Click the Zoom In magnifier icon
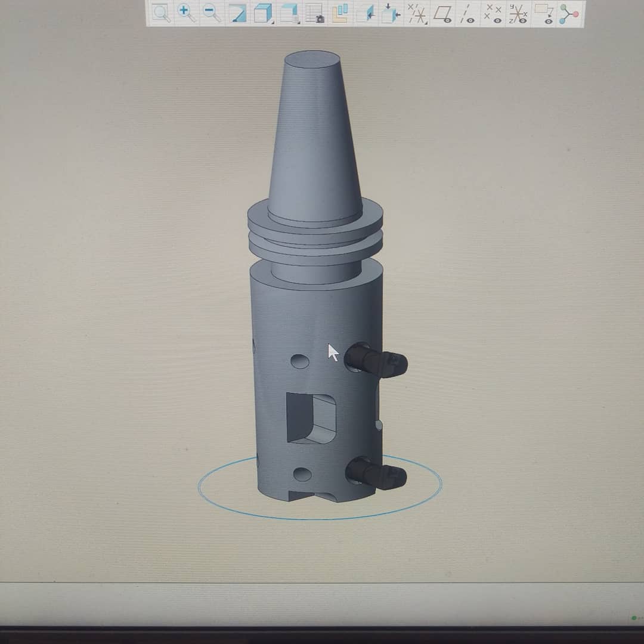 tap(185, 13)
